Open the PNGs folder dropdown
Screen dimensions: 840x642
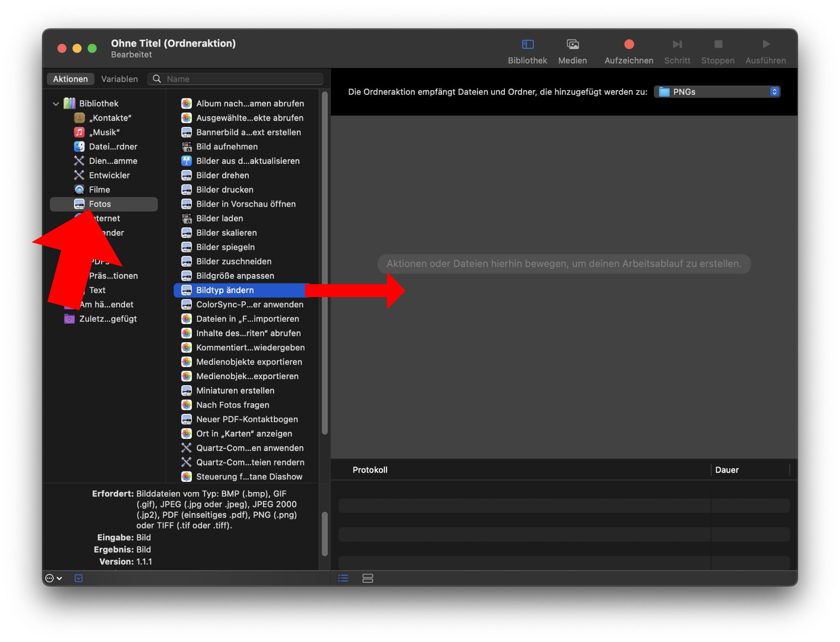(x=717, y=92)
